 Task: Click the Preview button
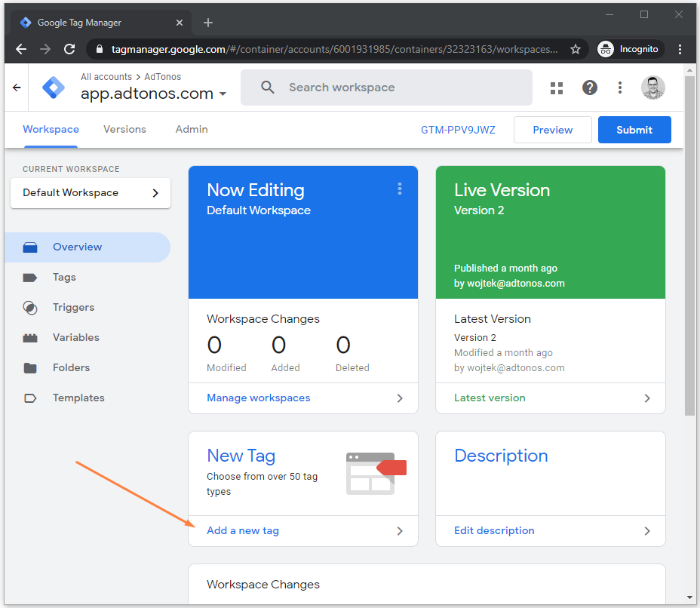[x=553, y=130]
